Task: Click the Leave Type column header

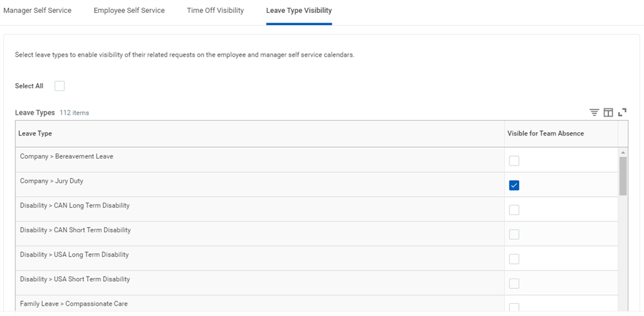Action: 260,133
